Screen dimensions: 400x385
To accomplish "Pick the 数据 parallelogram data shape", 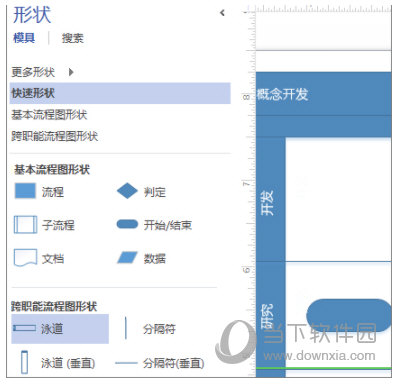I will [x=141, y=258].
